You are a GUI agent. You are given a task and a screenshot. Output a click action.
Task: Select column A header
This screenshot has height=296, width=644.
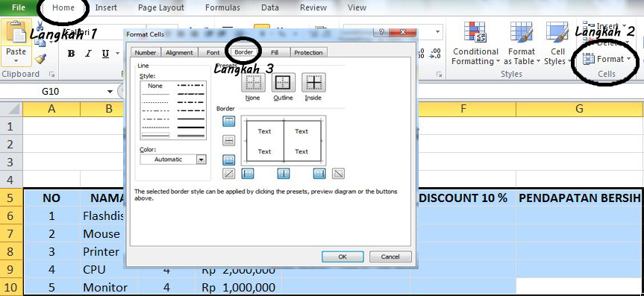tap(51, 109)
